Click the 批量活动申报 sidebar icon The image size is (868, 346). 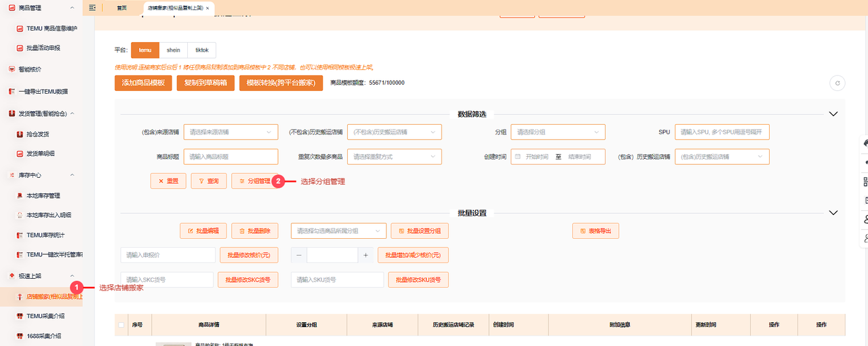[x=20, y=48]
